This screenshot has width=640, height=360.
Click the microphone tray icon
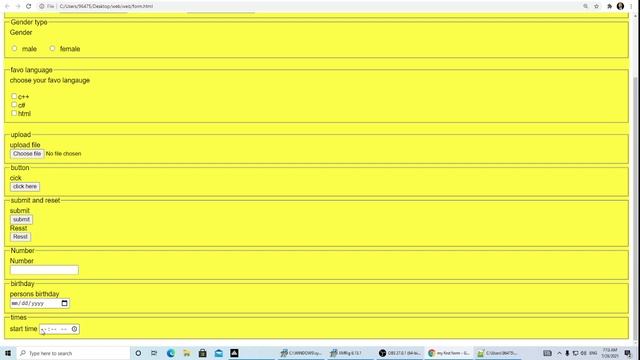(x=567, y=353)
